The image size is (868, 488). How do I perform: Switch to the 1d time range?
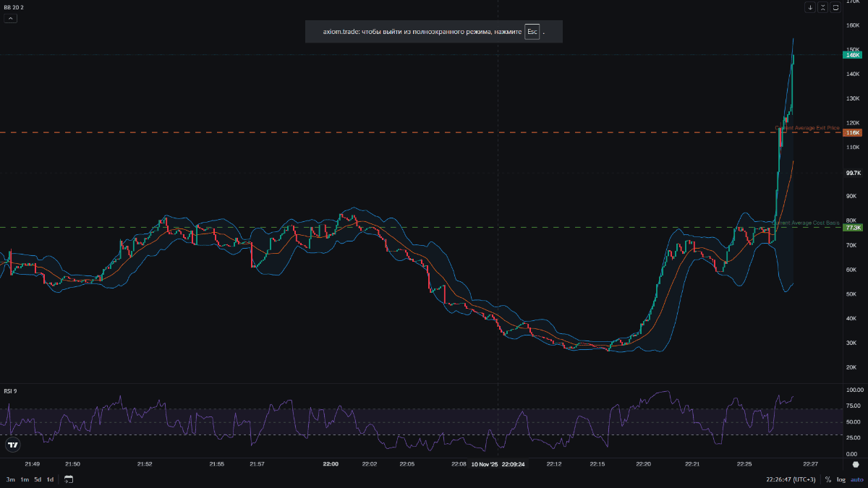(50, 479)
